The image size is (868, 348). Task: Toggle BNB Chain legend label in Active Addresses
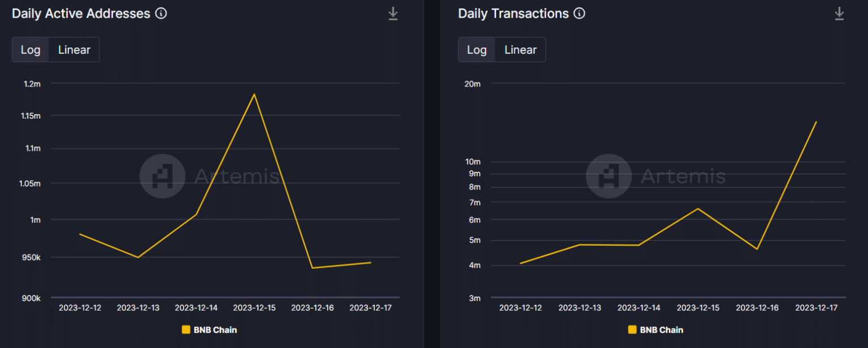point(215,330)
